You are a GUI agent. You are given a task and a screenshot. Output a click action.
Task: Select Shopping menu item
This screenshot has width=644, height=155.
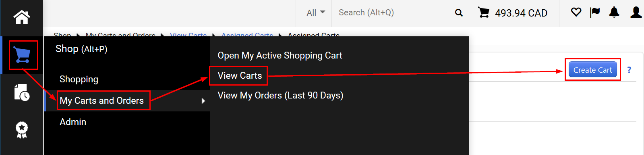[x=79, y=79]
